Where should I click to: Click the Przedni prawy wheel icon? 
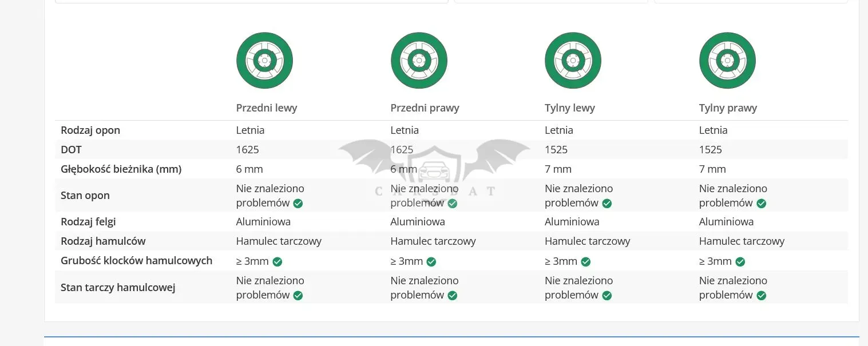tap(419, 61)
